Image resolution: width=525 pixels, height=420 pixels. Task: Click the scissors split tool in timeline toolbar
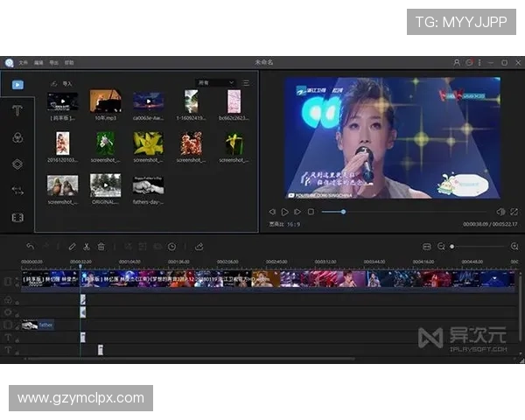[x=87, y=247]
